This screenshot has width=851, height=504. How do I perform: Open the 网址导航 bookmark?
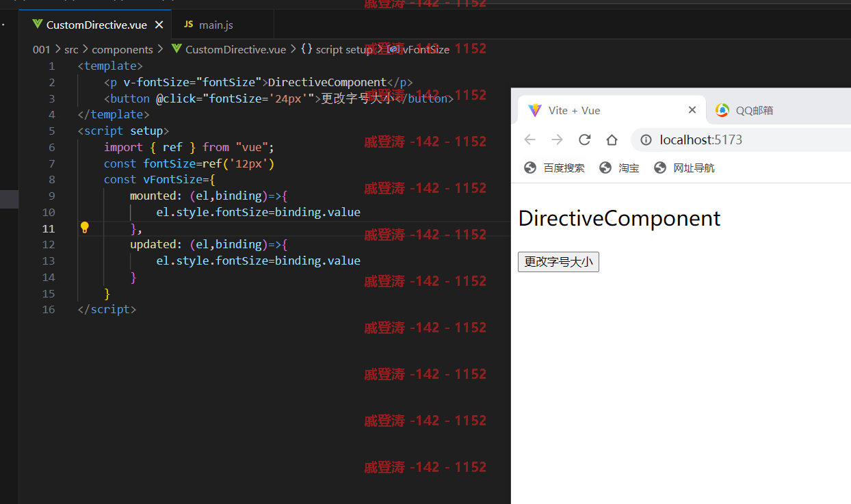(x=684, y=168)
